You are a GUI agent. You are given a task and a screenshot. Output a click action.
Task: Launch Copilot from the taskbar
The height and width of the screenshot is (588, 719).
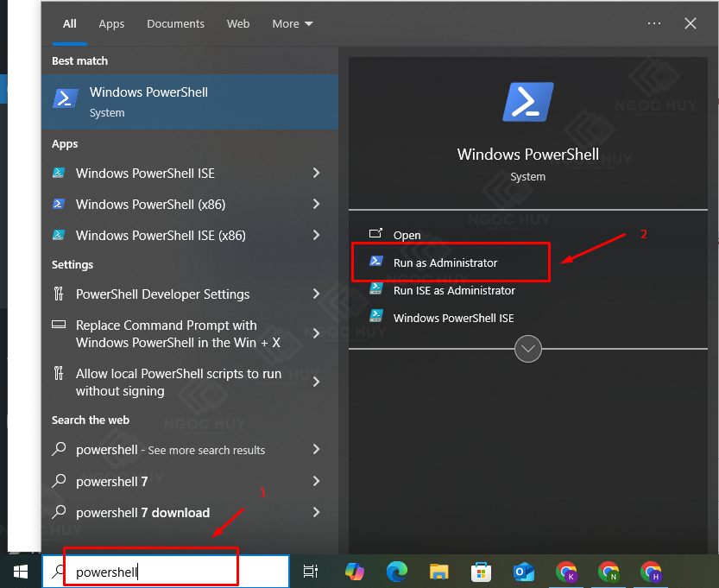(355, 572)
